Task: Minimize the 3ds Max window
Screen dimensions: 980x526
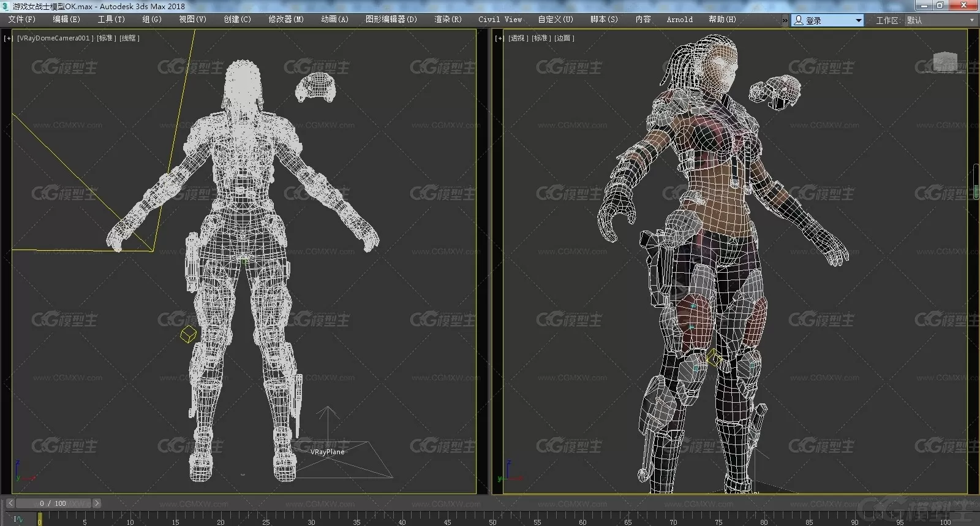Action: [x=924, y=6]
